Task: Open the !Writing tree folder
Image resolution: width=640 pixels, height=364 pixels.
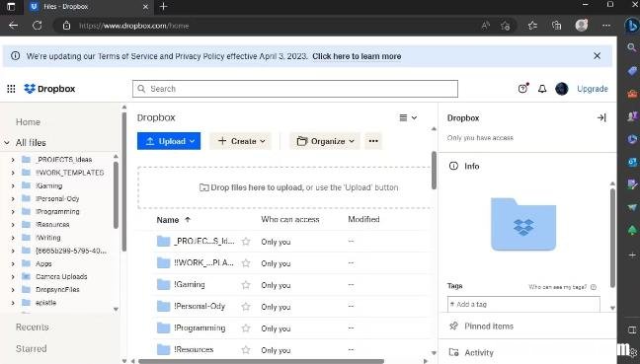Action: click(48, 238)
